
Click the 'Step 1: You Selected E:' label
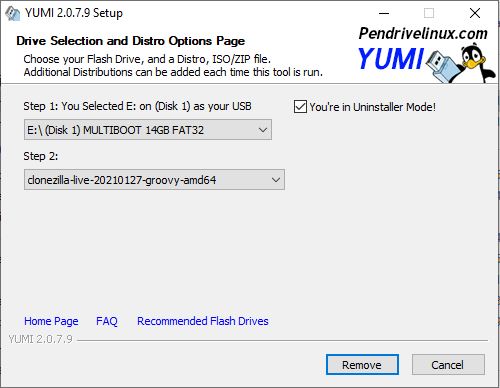pyautogui.click(x=137, y=106)
